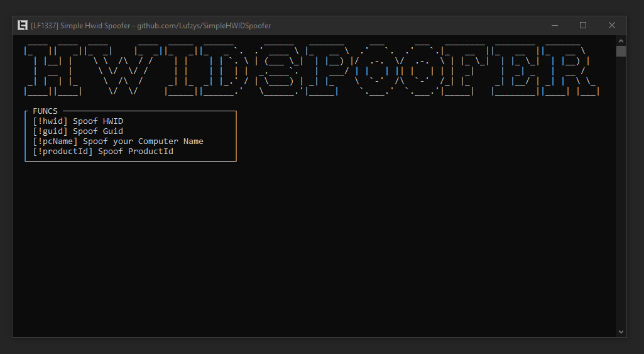This screenshot has width=644, height=354.
Task: Click the vertical scrollbar thumb
Action: (621, 51)
